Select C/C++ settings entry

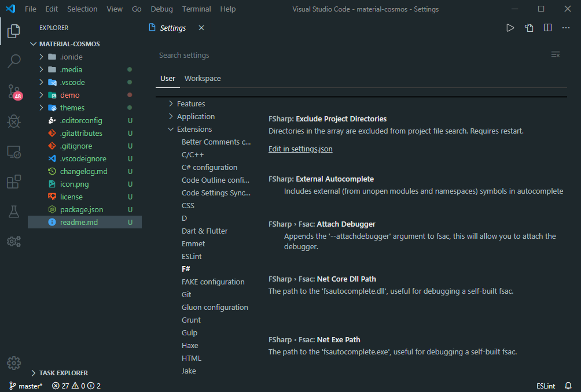pyautogui.click(x=193, y=155)
